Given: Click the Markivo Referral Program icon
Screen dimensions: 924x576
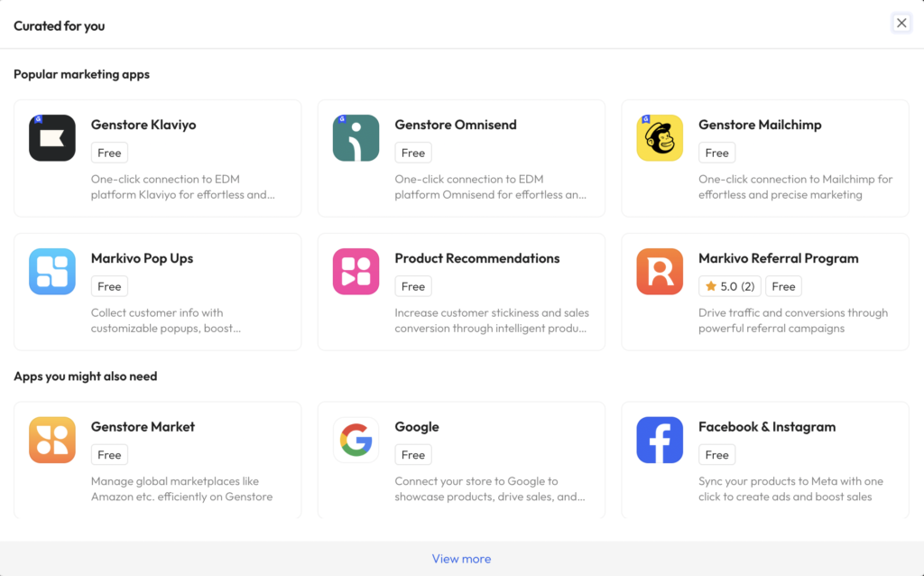Looking at the screenshot, I should coord(660,272).
